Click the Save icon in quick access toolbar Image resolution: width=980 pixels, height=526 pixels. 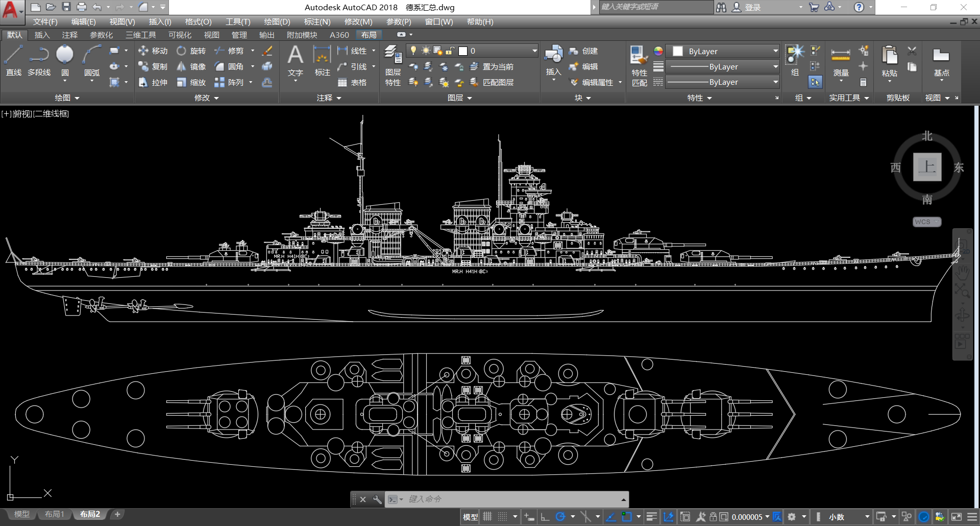pos(66,7)
